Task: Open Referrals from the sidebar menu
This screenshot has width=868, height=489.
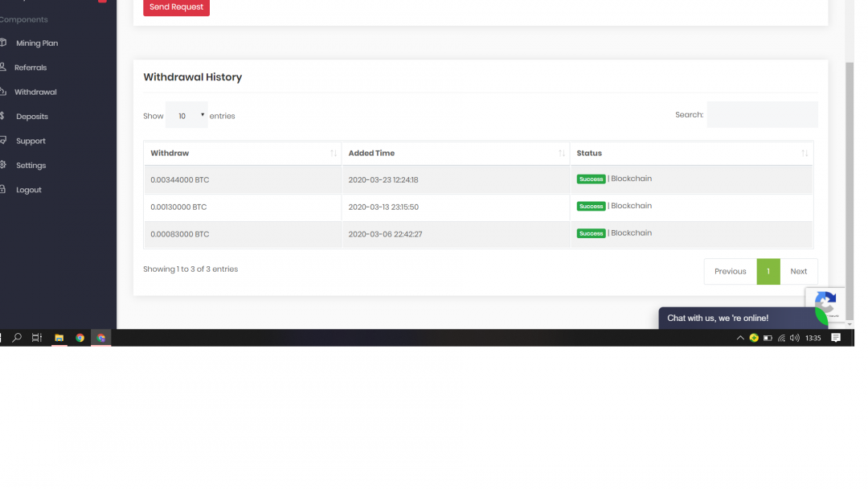Action: coord(31,68)
